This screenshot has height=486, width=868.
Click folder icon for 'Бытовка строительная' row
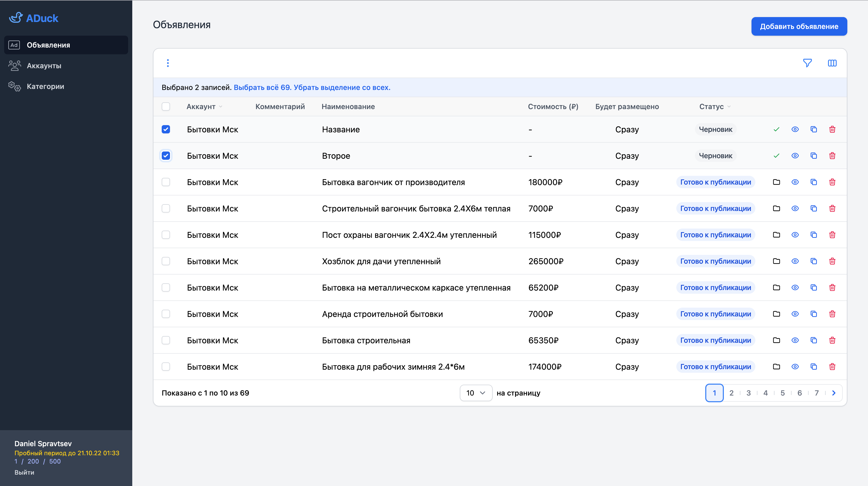click(x=776, y=340)
